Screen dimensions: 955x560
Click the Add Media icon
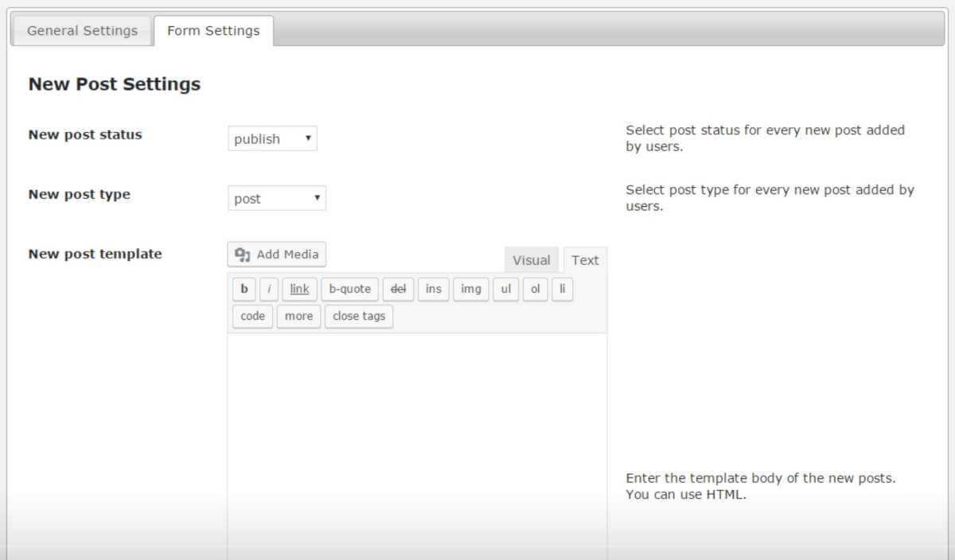(x=242, y=254)
